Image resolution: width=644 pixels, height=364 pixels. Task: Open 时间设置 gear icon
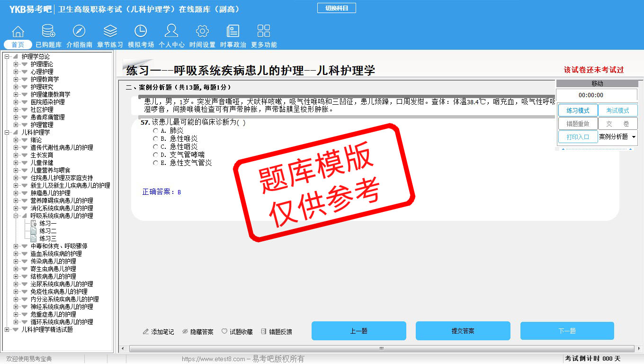[x=202, y=31]
